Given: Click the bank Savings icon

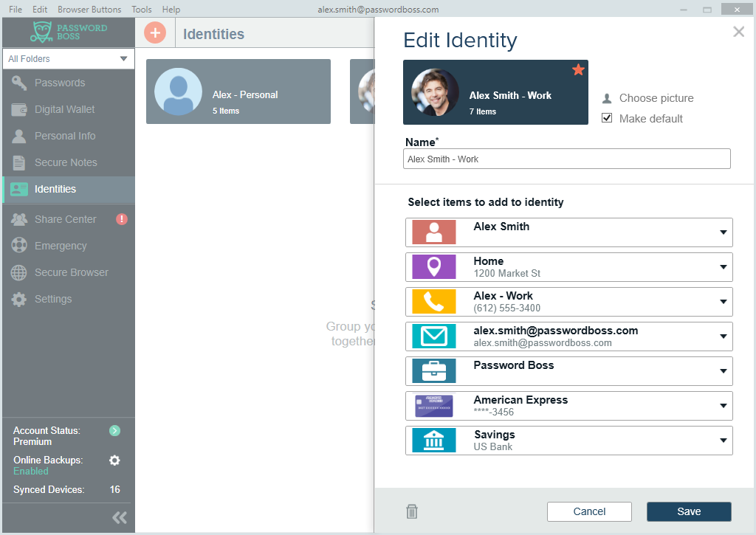Looking at the screenshot, I should point(434,441).
